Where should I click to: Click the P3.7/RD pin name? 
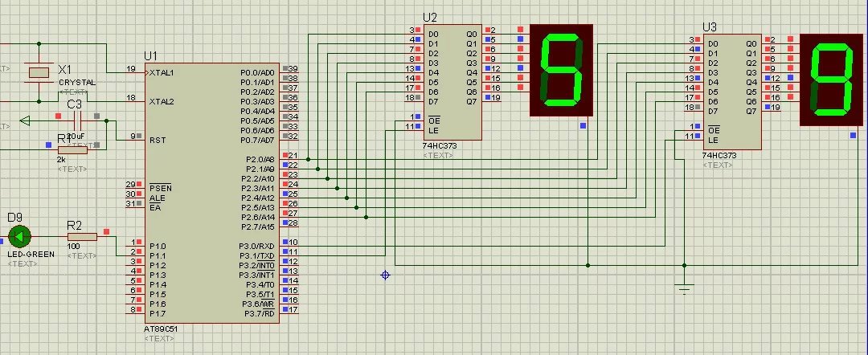click(259, 313)
